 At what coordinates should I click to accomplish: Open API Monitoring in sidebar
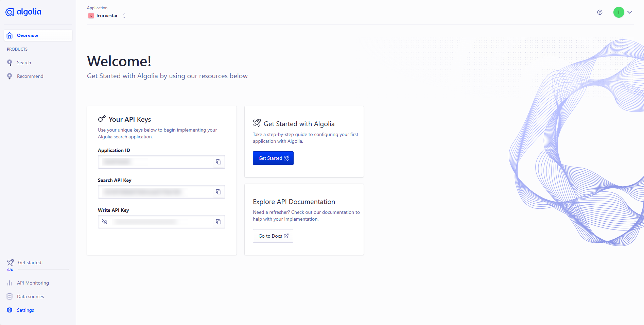click(33, 283)
